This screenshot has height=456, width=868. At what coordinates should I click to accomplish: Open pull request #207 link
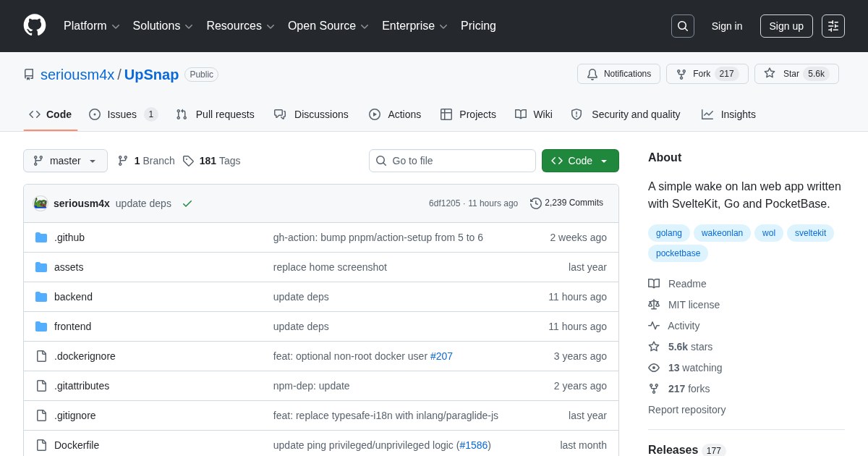[441, 356]
